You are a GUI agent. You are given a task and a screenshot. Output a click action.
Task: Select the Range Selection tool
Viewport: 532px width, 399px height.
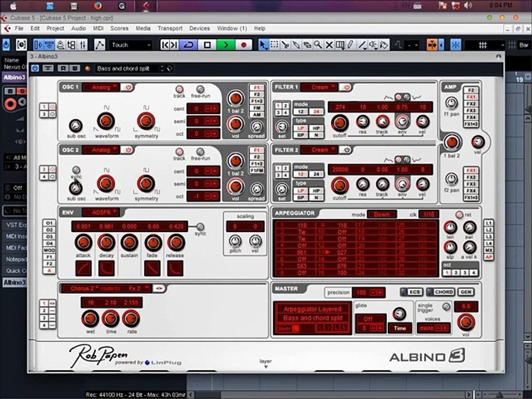pyautogui.click(x=274, y=45)
